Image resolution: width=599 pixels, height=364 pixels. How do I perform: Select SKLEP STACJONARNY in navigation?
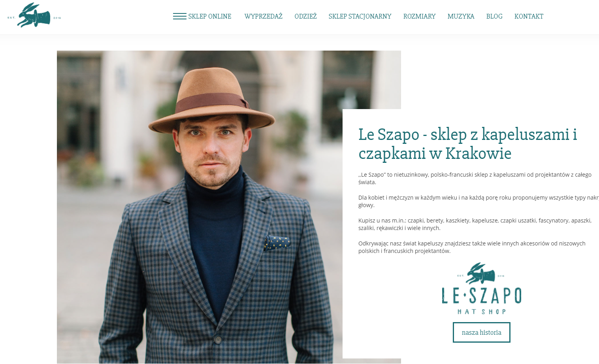360,16
